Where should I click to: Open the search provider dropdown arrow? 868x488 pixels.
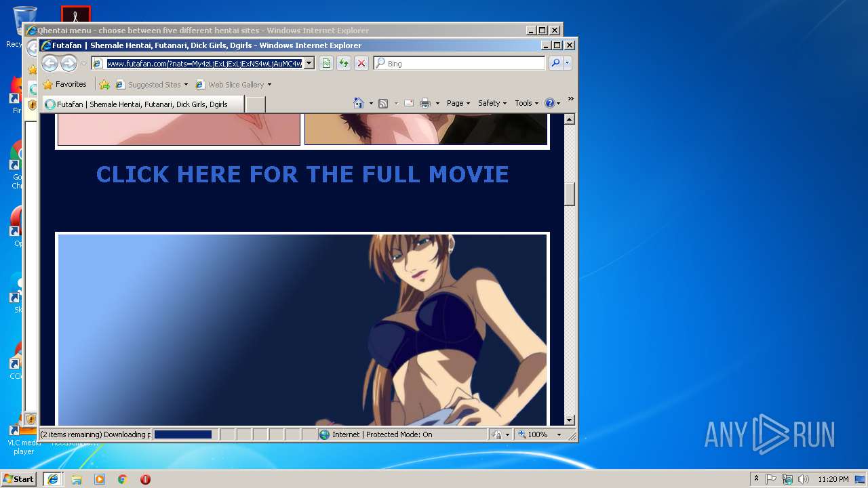[568, 63]
